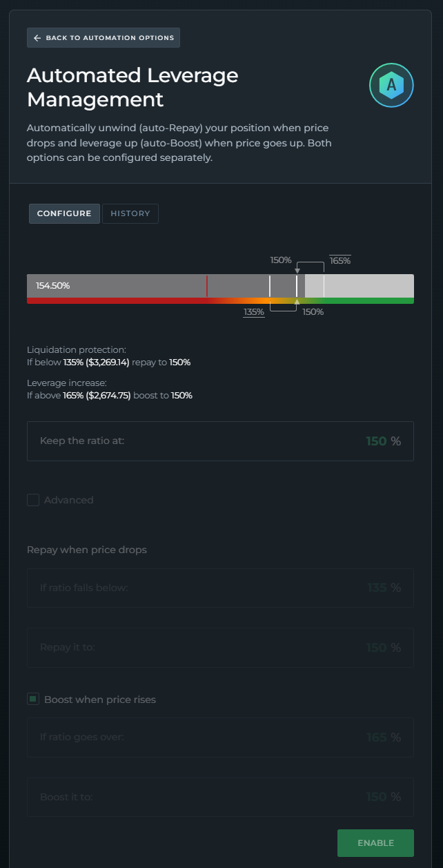
Task: Open the History tab
Action: tap(130, 214)
